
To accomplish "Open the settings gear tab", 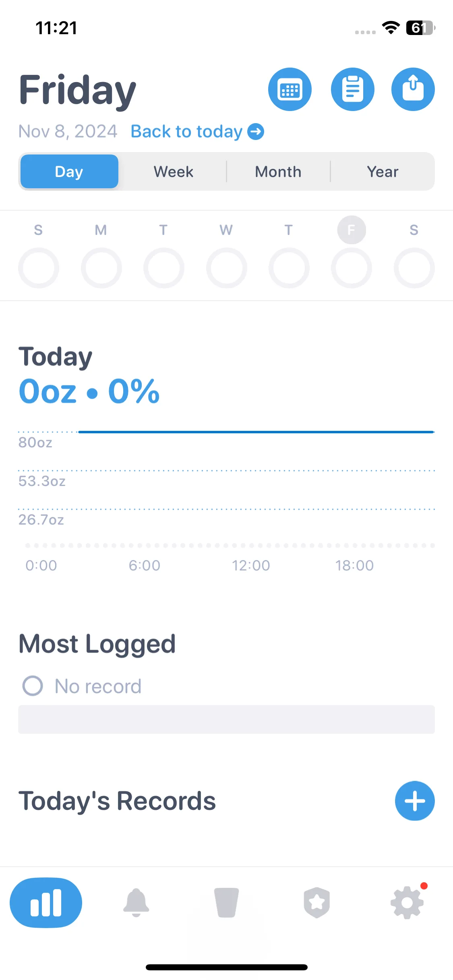I will 407,903.
